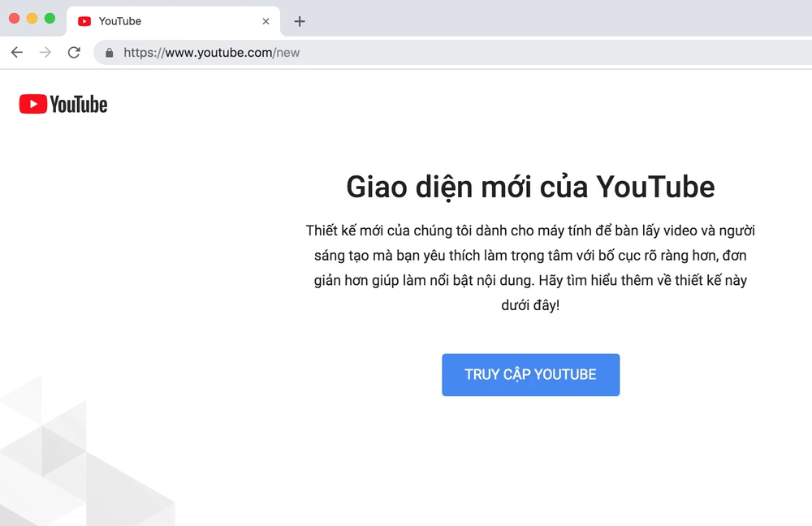Close the YouTube tab
The height and width of the screenshot is (526, 812).
[x=266, y=21]
